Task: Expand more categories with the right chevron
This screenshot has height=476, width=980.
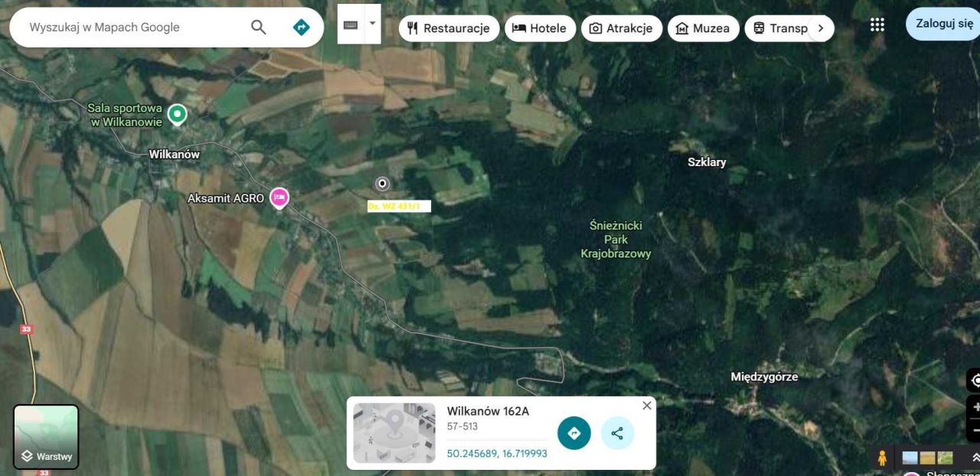Action: coord(821,28)
